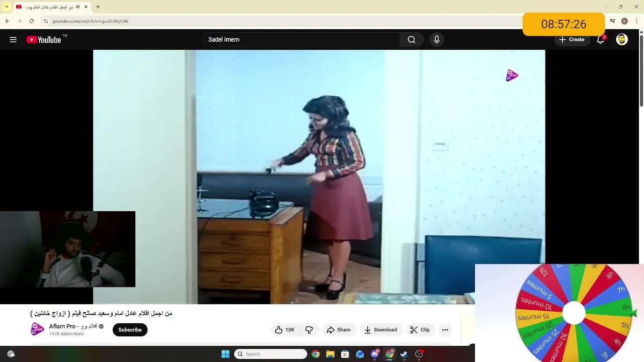Click the page vertical scrollbar thumb
This screenshot has height=362, width=644.
coord(641,70)
